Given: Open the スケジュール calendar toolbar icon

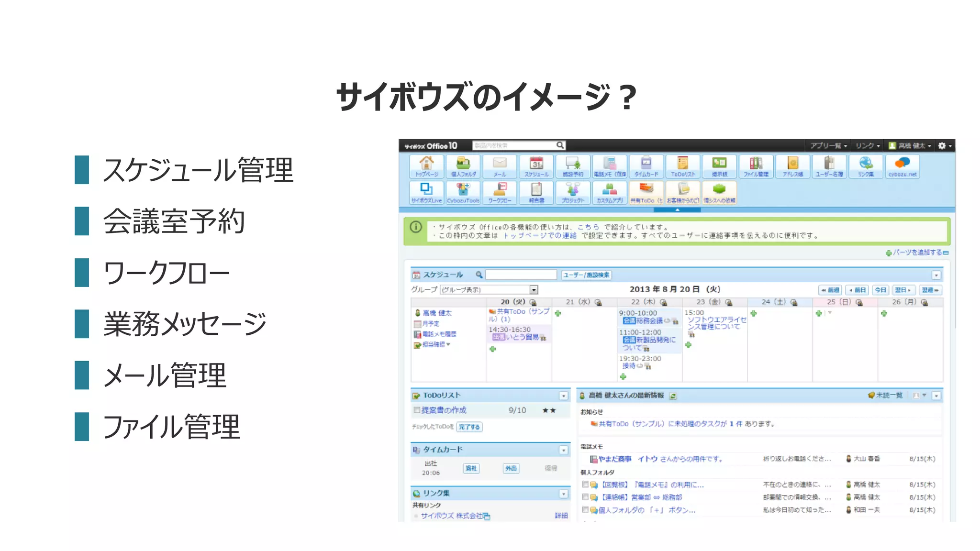Looking at the screenshot, I should pyautogui.click(x=536, y=166).
